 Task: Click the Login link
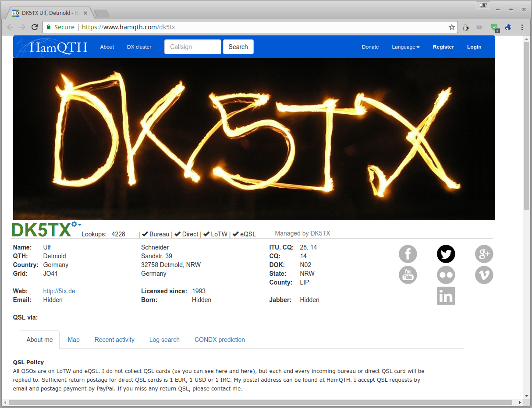click(474, 47)
